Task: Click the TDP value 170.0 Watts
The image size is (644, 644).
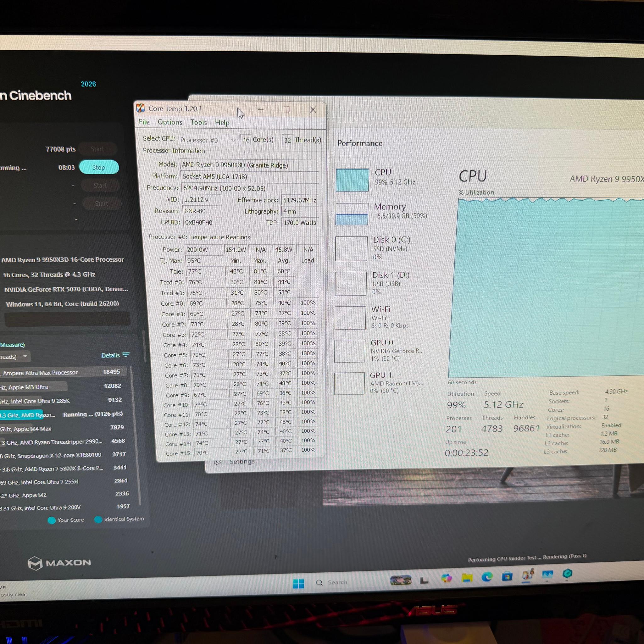Action: (x=300, y=223)
